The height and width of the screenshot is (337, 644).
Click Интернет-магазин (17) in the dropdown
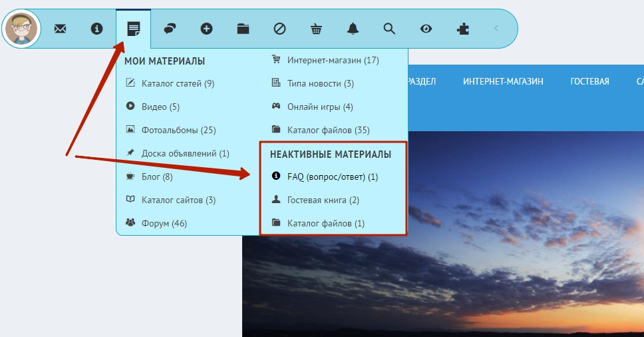[x=333, y=60]
